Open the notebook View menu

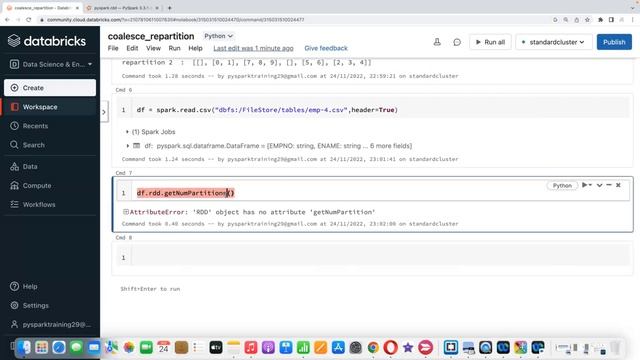coord(153,48)
